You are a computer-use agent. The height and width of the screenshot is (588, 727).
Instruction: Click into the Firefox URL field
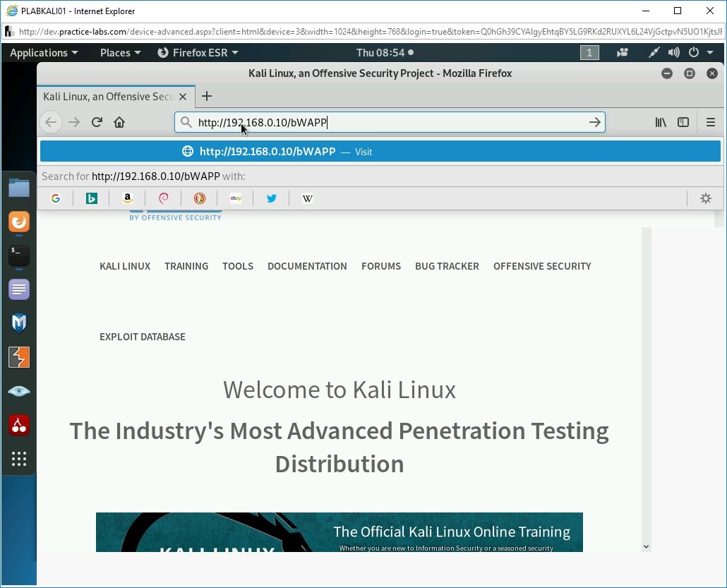pyautogui.click(x=388, y=122)
